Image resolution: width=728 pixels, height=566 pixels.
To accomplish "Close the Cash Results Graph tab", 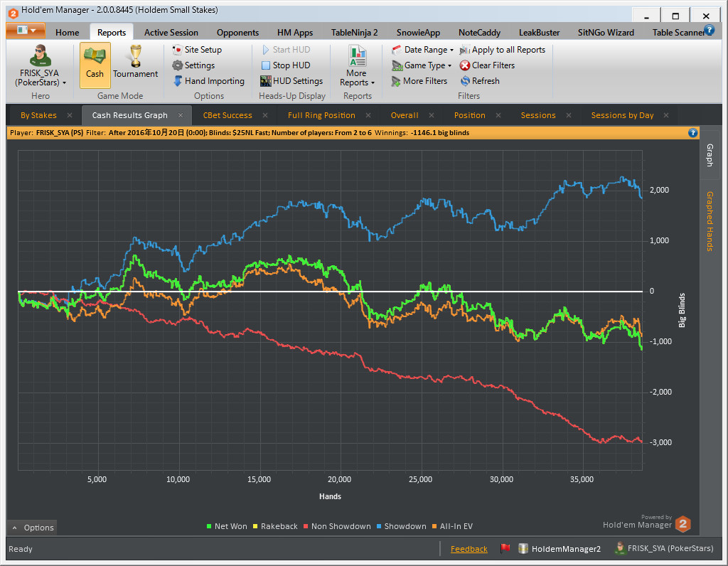I will (181, 115).
